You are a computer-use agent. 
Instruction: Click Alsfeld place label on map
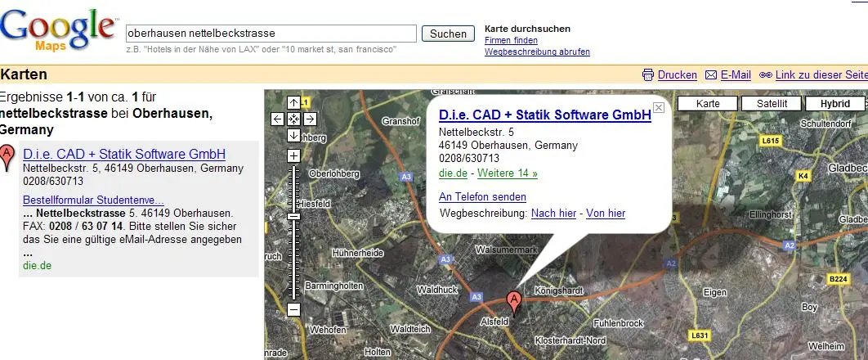pyautogui.click(x=494, y=322)
